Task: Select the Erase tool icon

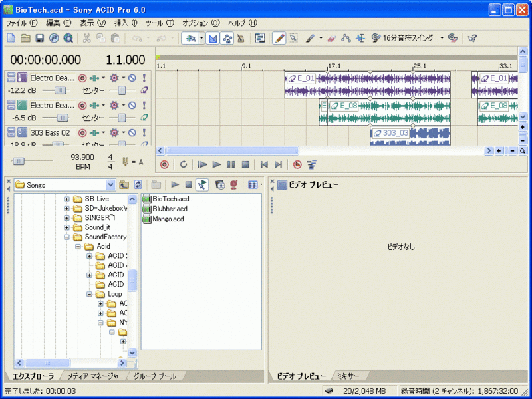Action: pos(331,38)
